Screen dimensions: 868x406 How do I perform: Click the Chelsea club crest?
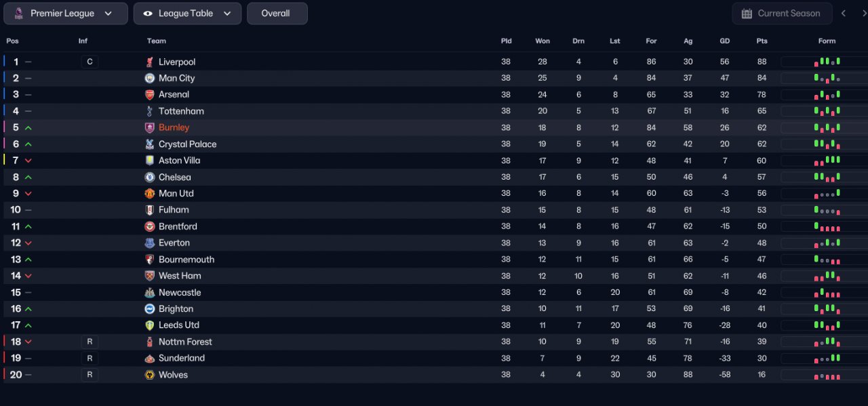coord(150,177)
